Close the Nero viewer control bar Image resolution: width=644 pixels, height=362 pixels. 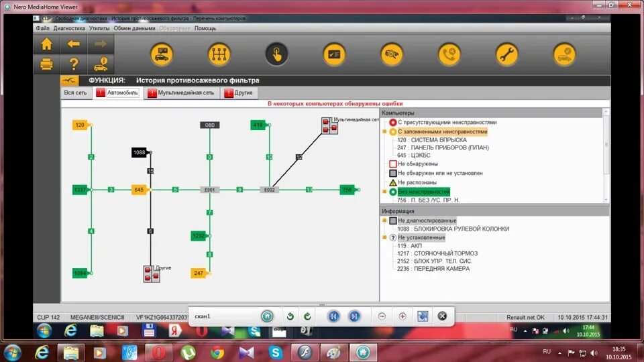pyautogui.click(x=442, y=316)
